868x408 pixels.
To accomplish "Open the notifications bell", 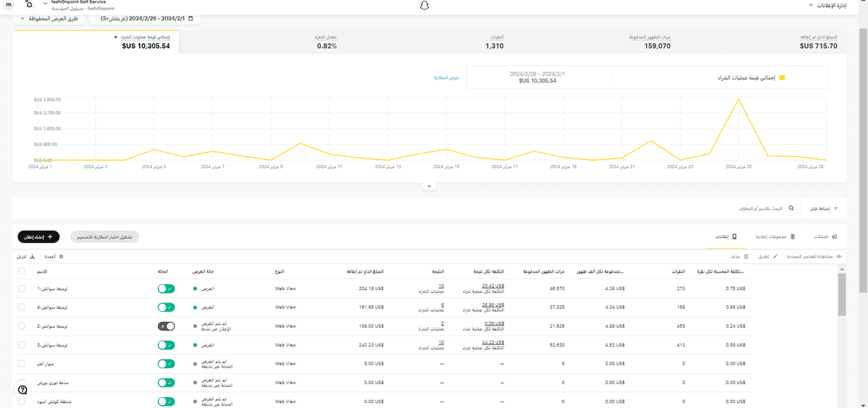I will [x=28, y=5].
